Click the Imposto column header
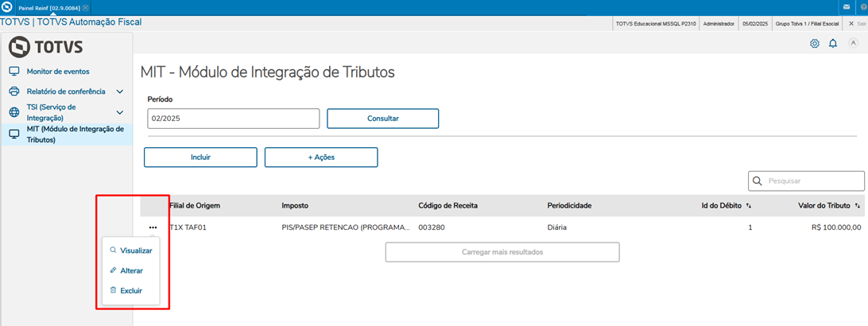This screenshot has width=868, height=326. 295,206
